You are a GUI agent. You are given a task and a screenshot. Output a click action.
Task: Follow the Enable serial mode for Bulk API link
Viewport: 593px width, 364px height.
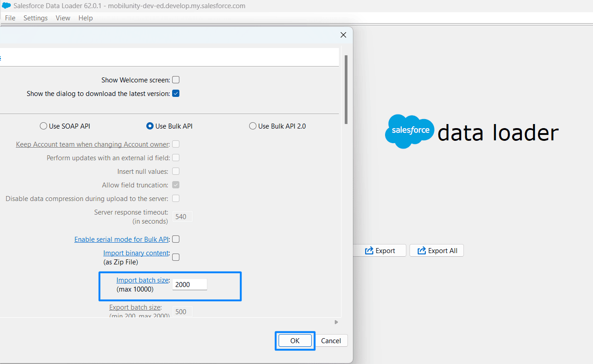tap(121, 239)
